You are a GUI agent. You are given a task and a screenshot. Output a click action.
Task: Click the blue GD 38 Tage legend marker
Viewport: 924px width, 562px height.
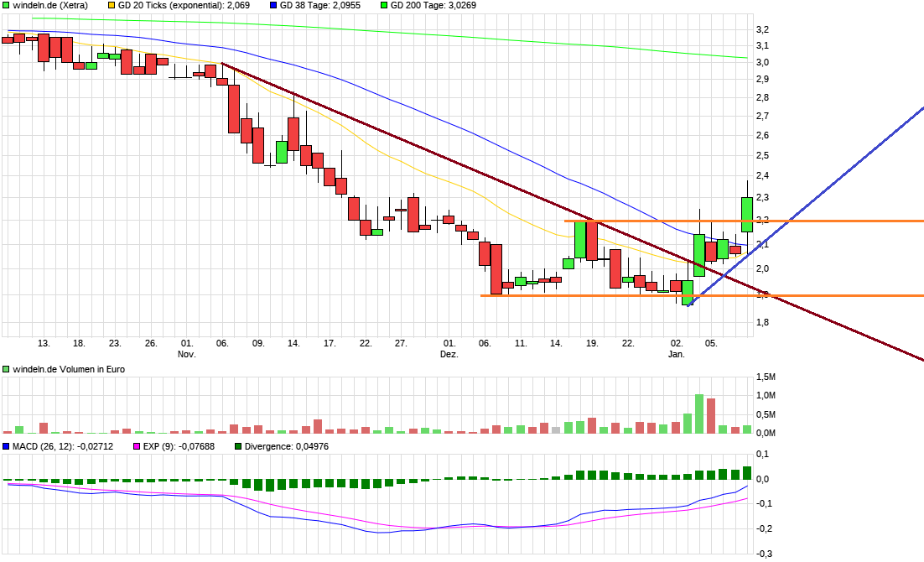(x=273, y=5)
